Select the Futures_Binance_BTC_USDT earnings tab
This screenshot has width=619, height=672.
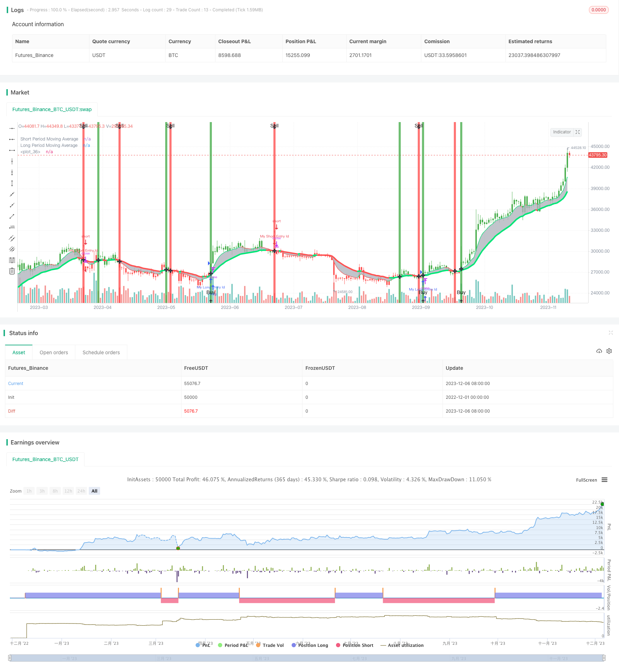pyautogui.click(x=45, y=459)
